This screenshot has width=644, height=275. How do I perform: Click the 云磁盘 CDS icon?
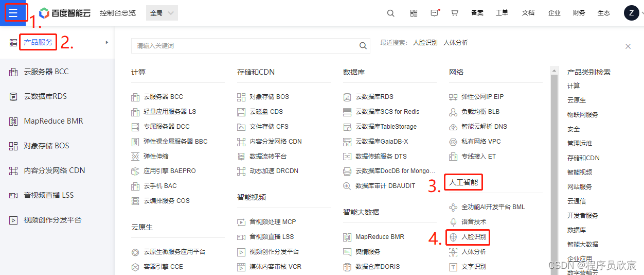(241, 112)
